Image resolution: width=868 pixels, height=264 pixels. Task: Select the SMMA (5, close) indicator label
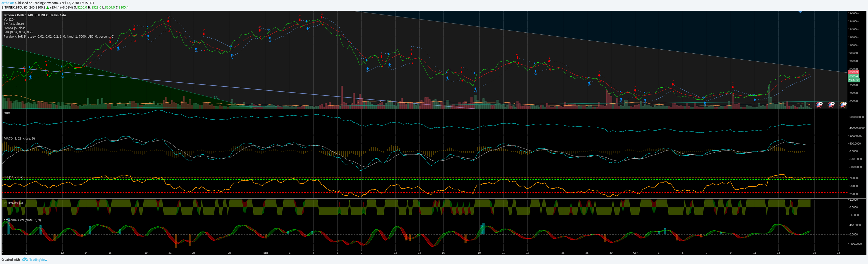(x=15, y=28)
